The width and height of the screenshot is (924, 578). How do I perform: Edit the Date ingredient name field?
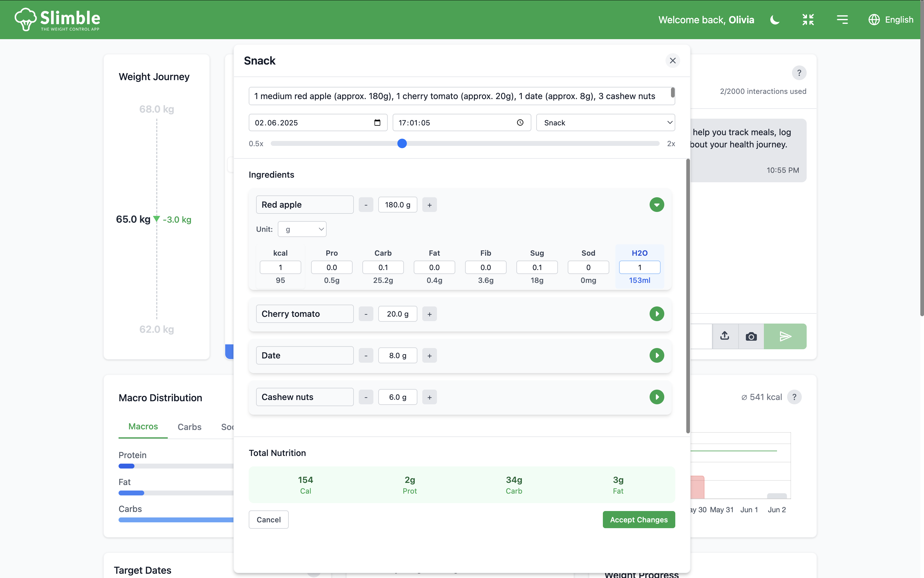pyautogui.click(x=305, y=355)
